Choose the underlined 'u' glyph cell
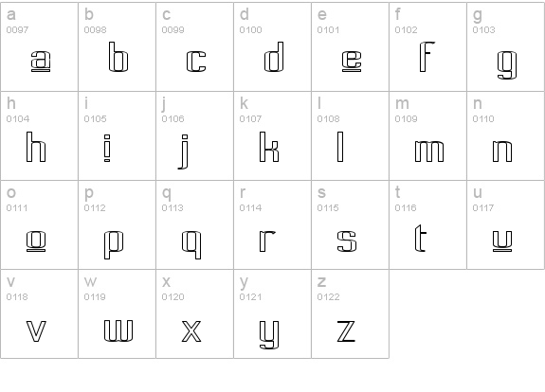545x392 pixels. [506, 224]
